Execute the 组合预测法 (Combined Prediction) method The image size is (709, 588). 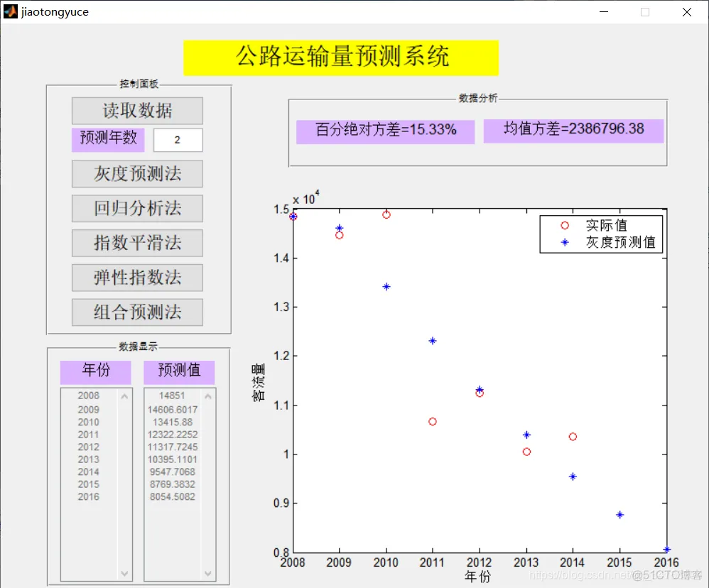tap(136, 312)
